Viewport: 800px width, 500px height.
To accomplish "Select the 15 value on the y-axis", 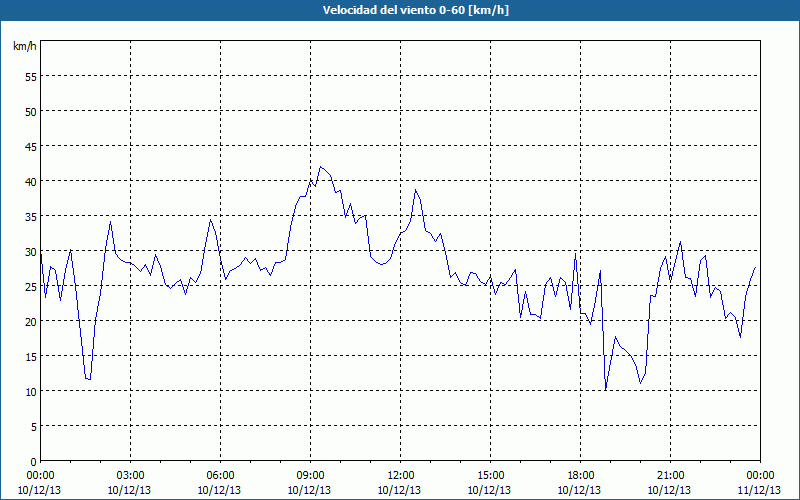I will [x=31, y=357].
